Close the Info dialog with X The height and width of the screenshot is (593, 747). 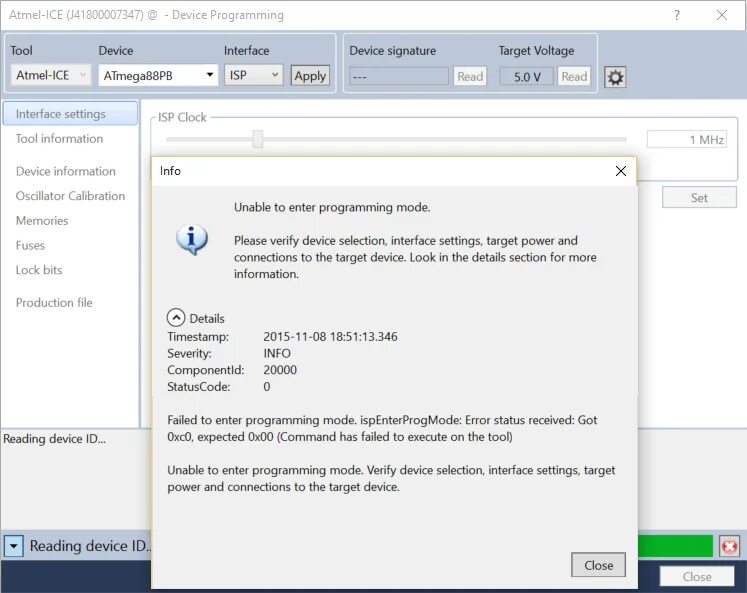point(620,171)
